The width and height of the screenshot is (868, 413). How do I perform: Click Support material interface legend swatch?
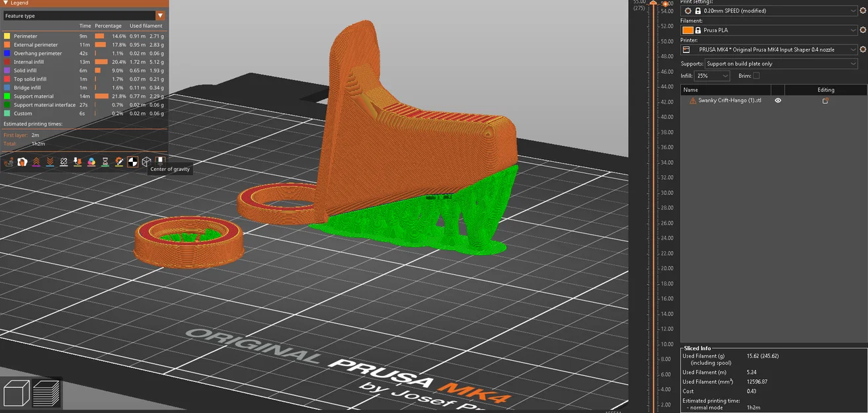pos(7,105)
